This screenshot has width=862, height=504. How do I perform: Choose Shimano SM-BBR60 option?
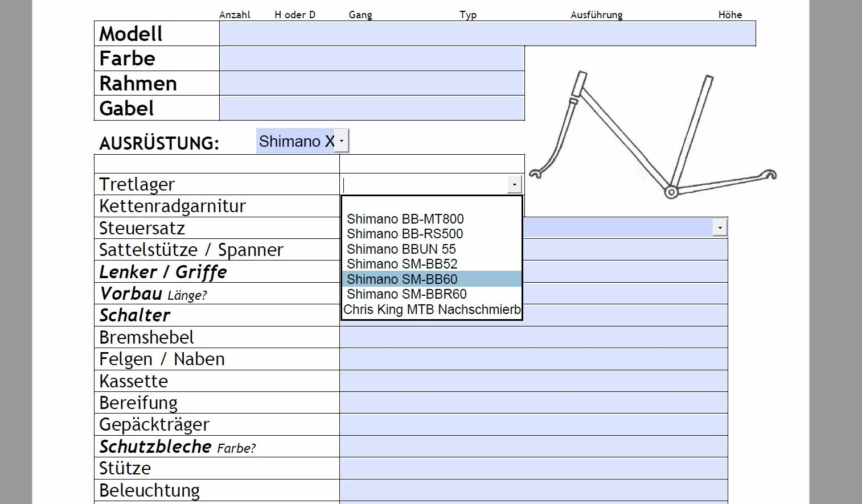pyautogui.click(x=432, y=294)
